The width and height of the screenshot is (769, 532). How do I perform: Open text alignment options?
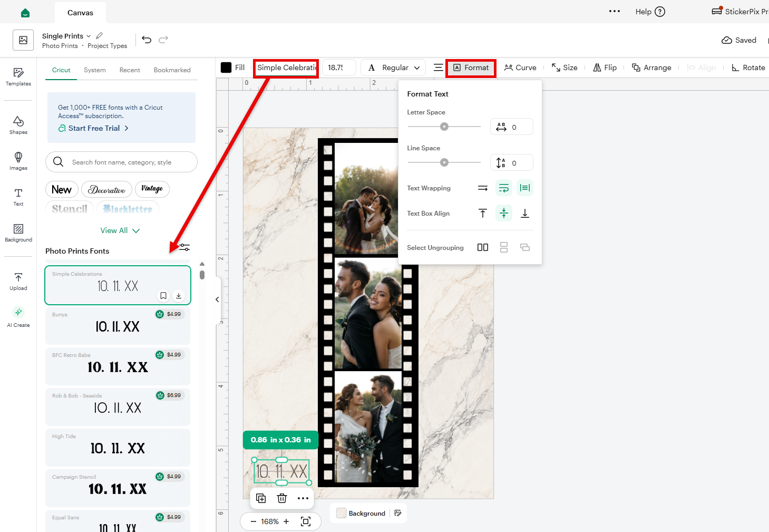click(438, 67)
